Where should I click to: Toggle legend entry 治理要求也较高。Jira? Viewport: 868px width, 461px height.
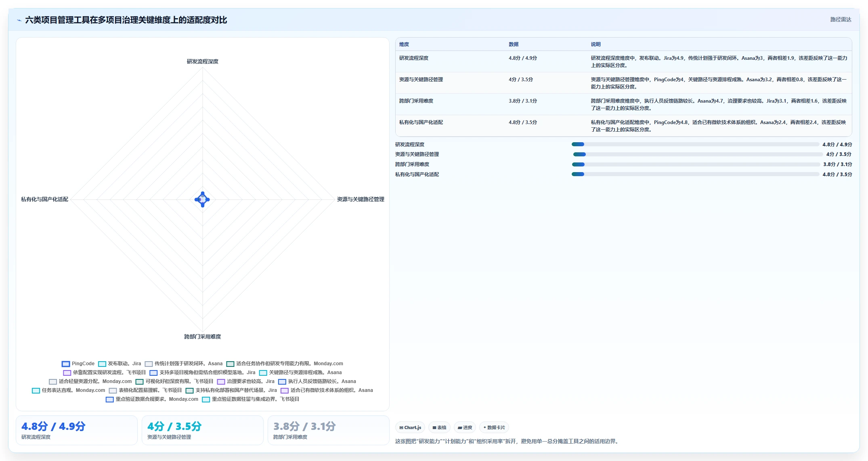(x=246, y=381)
